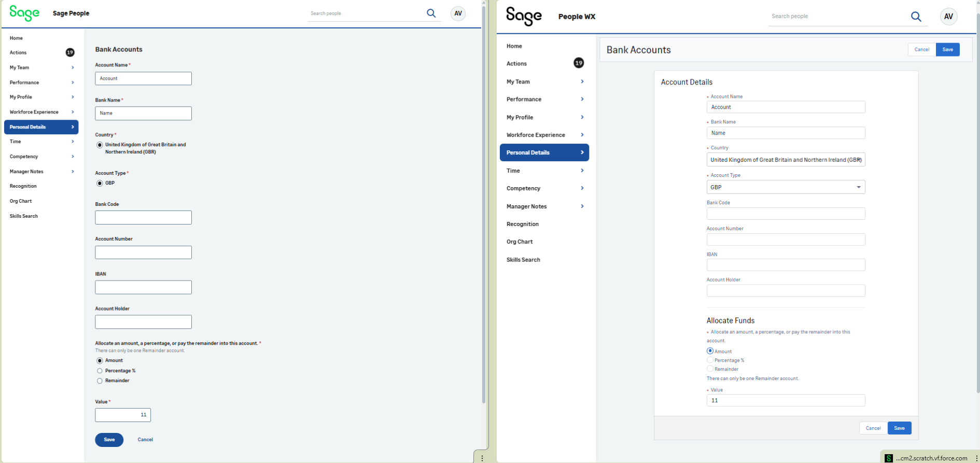Click the 19 Actions badge in Sage People

(70, 52)
